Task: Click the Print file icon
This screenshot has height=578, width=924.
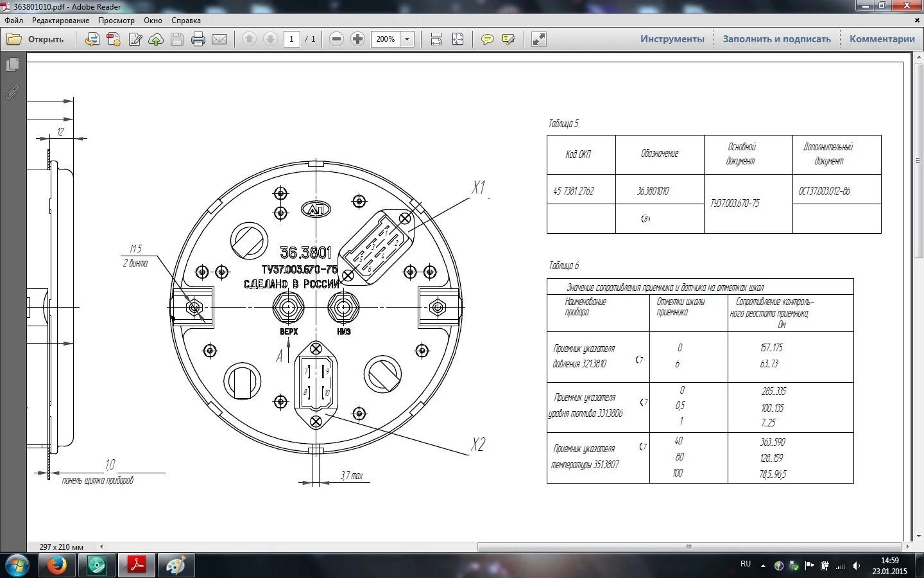Action: [x=198, y=39]
